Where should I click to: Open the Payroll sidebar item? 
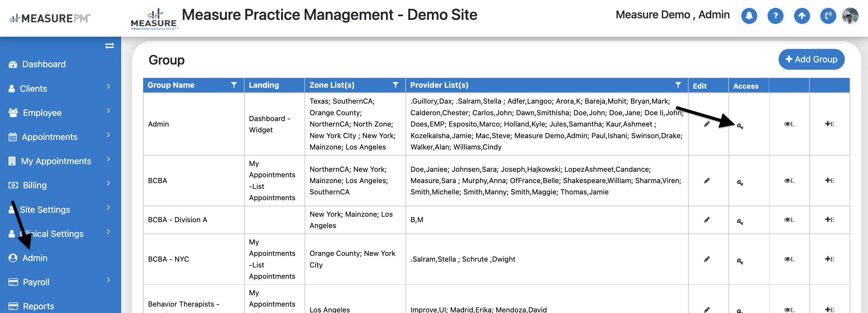[x=36, y=282]
